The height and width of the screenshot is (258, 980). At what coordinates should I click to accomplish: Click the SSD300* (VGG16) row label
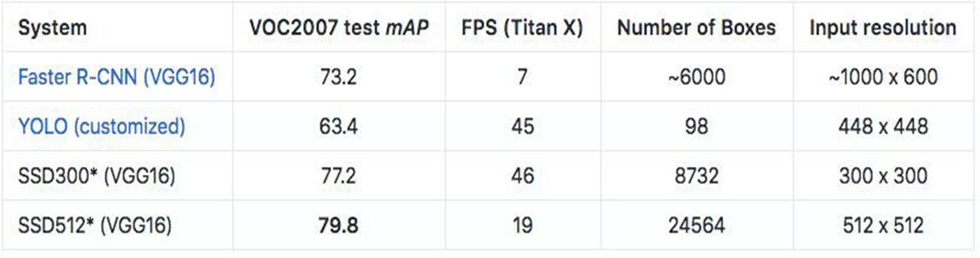96,176
